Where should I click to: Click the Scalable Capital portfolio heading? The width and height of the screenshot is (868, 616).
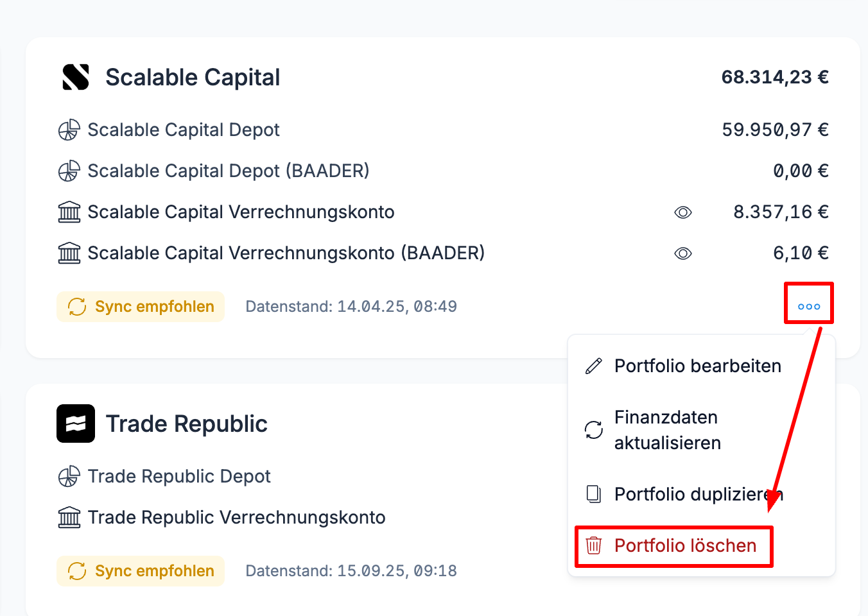coord(193,77)
